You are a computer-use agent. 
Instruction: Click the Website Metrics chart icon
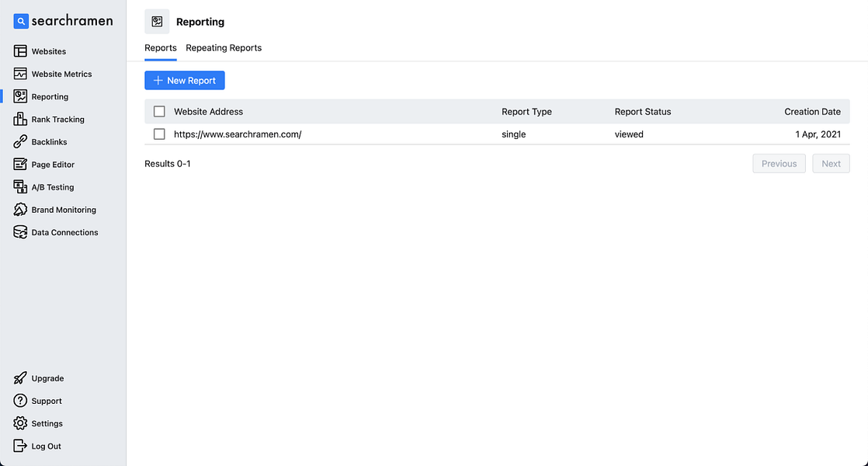tap(20, 74)
